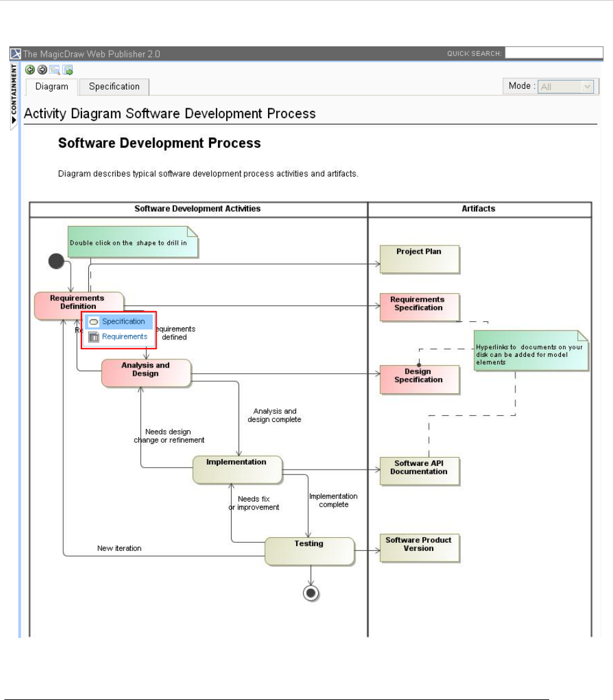This screenshot has height=700, width=613.
Task: Click the search-in-containment toolbar icon
Action: tap(55, 70)
